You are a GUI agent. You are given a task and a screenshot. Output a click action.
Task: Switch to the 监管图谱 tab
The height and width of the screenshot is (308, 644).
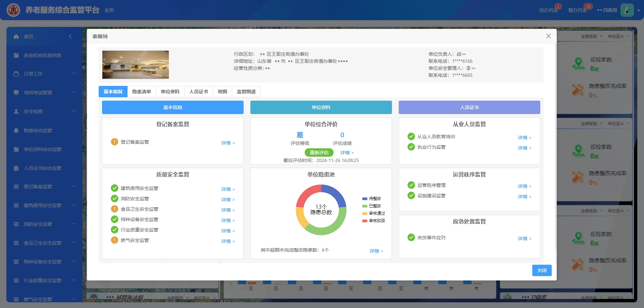tap(246, 92)
